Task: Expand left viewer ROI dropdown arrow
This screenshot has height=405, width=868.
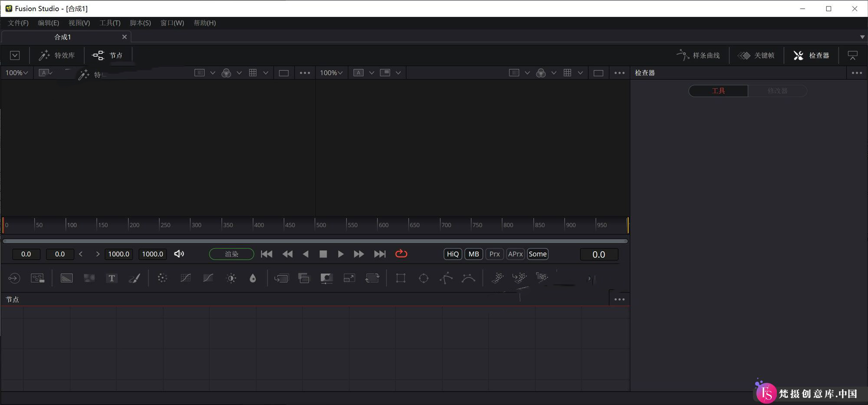Action: point(213,73)
